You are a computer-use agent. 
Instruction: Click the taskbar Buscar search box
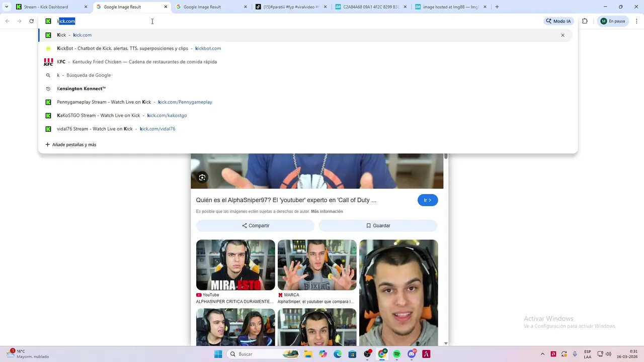click(264, 354)
